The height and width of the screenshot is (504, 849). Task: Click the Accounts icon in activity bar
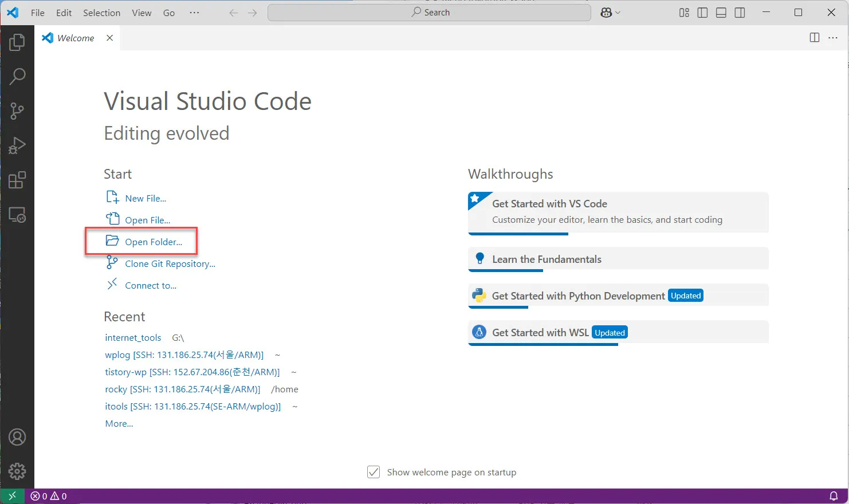click(17, 436)
